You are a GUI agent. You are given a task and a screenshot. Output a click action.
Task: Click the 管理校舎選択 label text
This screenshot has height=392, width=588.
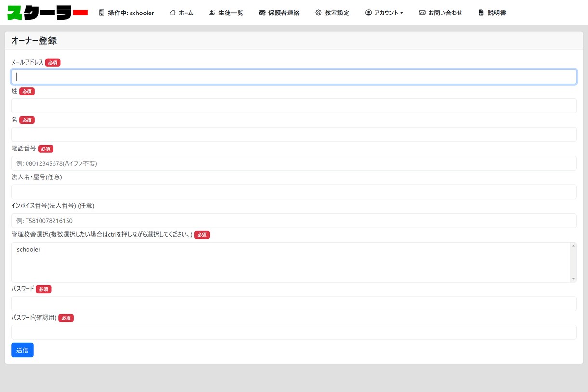[x=102, y=235]
